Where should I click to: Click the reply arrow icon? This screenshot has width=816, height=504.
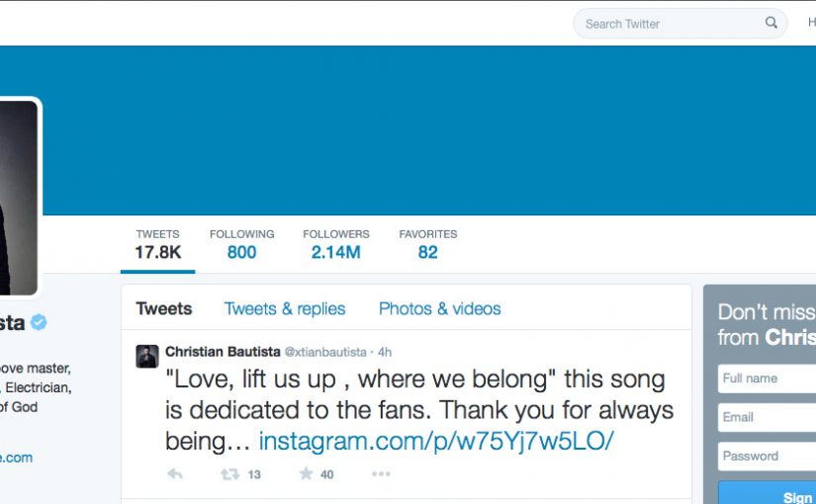click(175, 474)
